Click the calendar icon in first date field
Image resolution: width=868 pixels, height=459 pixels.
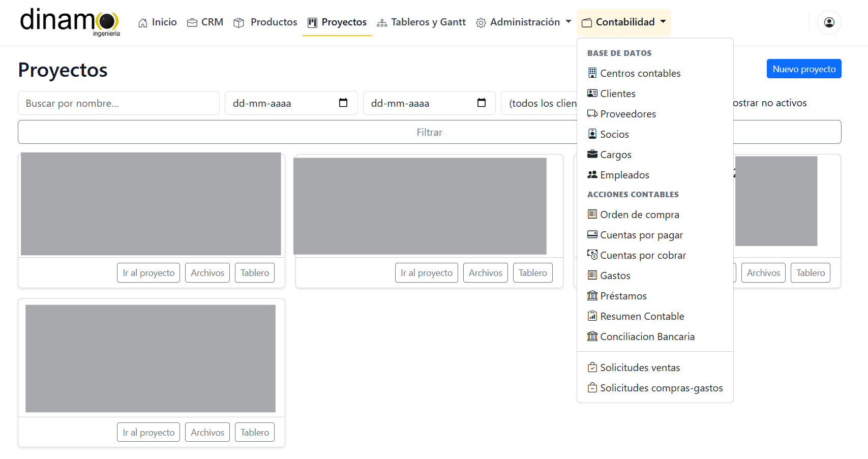pos(343,103)
